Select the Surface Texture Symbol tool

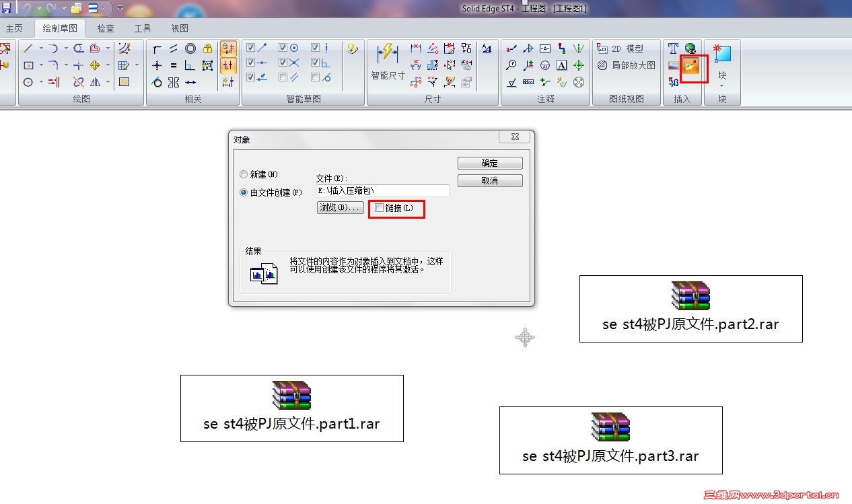511,82
